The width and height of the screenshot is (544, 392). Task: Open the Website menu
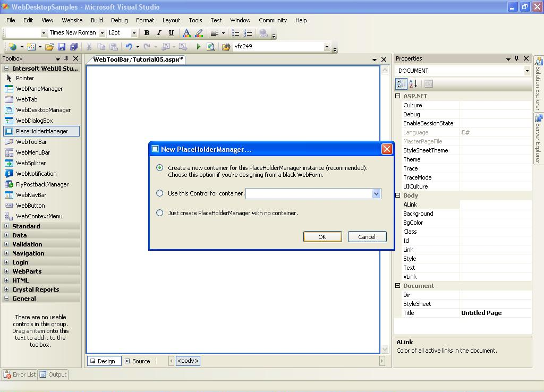click(72, 20)
